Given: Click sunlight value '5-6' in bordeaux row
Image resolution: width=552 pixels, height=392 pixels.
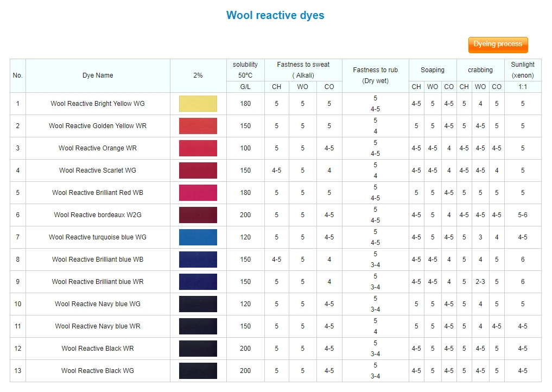Looking at the screenshot, I should 523,215.
